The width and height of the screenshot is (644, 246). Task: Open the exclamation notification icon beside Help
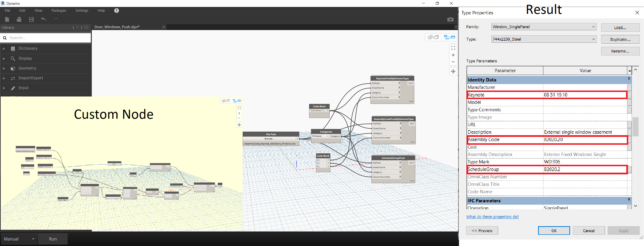[116, 11]
